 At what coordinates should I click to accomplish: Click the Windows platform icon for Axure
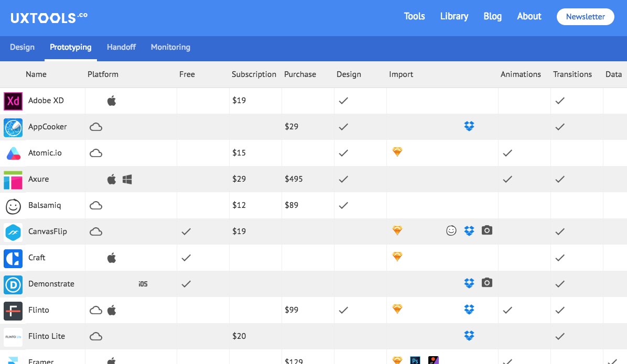(127, 180)
